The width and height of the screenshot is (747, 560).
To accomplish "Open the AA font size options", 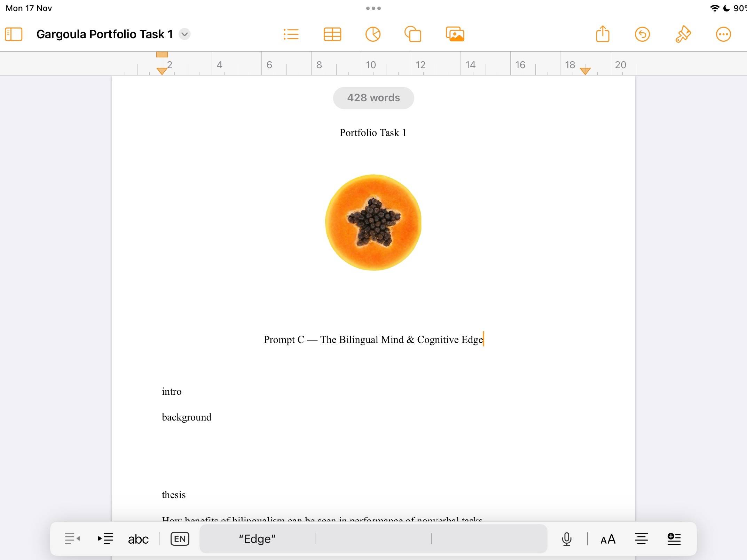I will coord(608,539).
